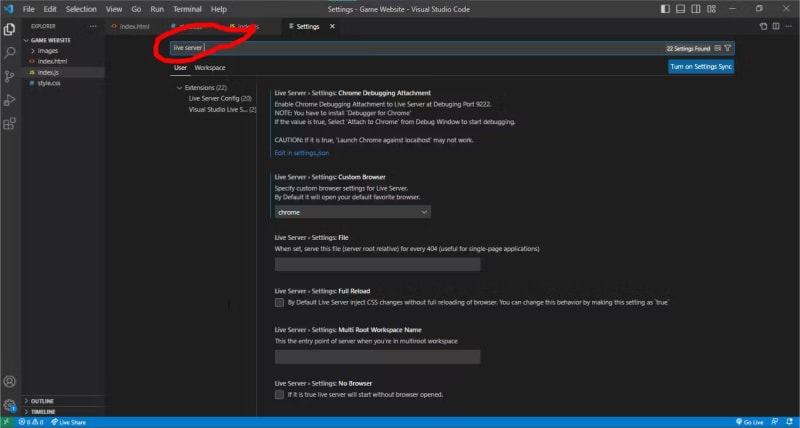Show errors and warnings in status bar
Image resolution: width=800 pixels, height=428 pixels.
pyautogui.click(x=31, y=422)
